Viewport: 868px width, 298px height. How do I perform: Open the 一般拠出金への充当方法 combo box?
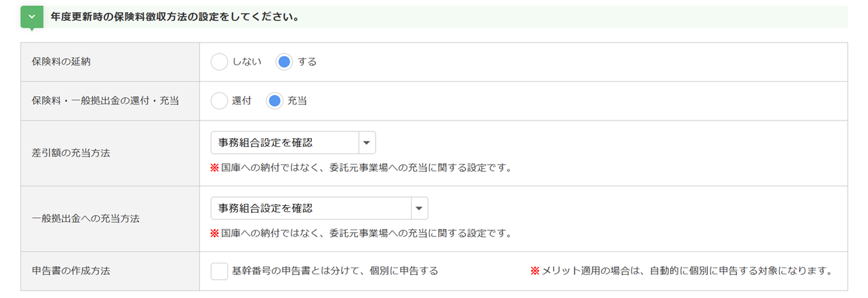(311, 209)
